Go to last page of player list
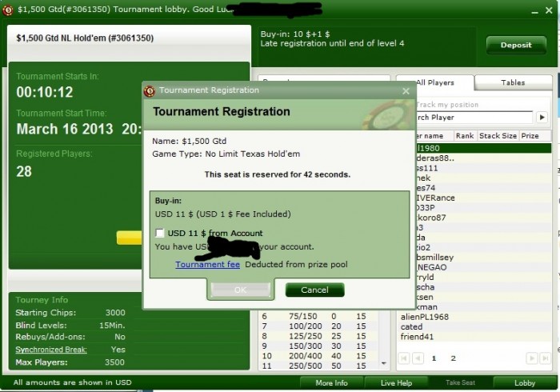Image resolution: width=560 pixels, height=392 pixels. [x=545, y=358]
